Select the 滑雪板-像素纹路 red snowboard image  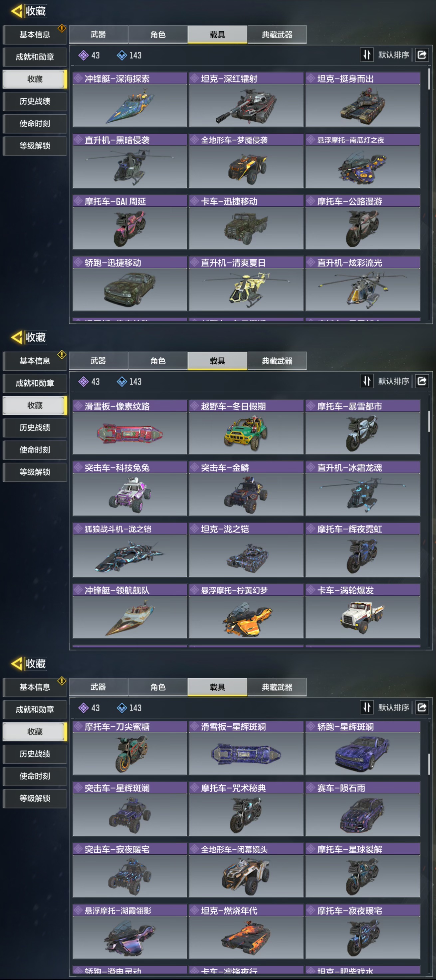pyautogui.click(x=130, y=433)
